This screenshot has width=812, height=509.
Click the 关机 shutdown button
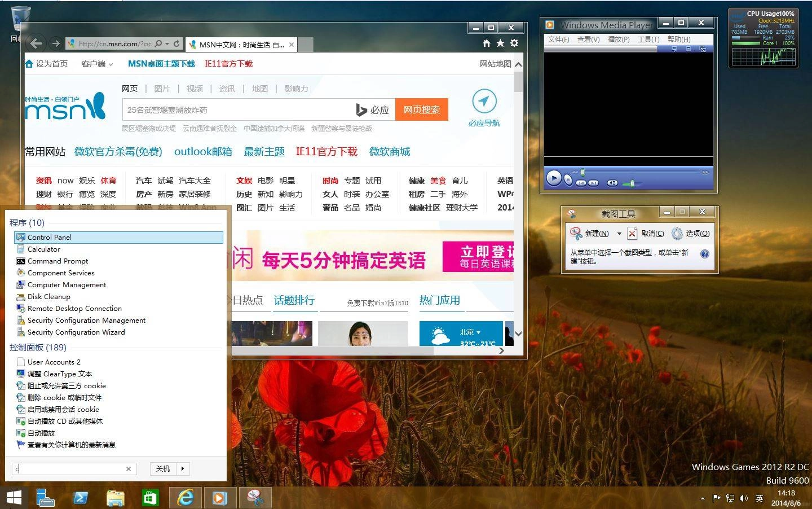(x=163, y=469)
